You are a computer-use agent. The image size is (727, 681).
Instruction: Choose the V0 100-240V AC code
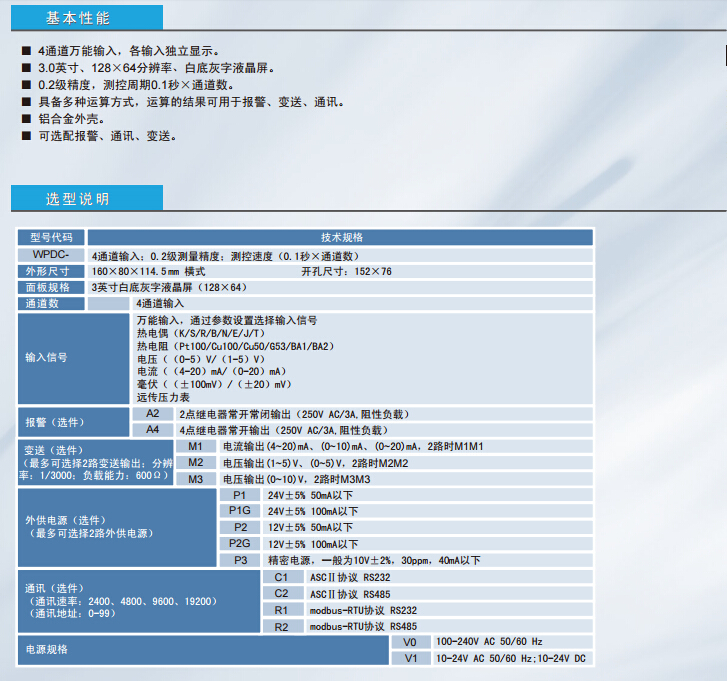pos(409,642)
